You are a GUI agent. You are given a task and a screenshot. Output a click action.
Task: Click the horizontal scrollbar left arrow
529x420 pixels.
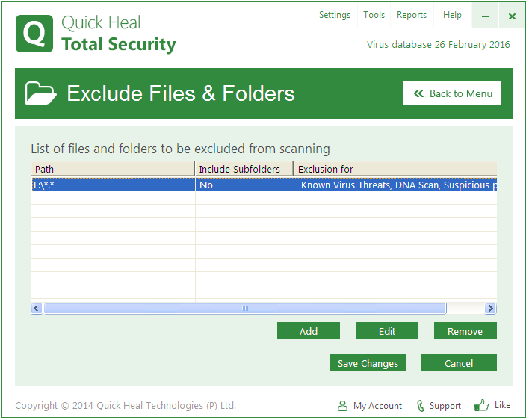coord(37,309)
